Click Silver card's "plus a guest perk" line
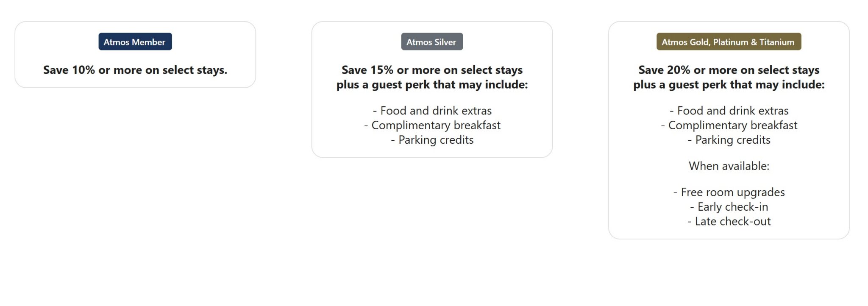The image size is (868, 306). [432, 85]
